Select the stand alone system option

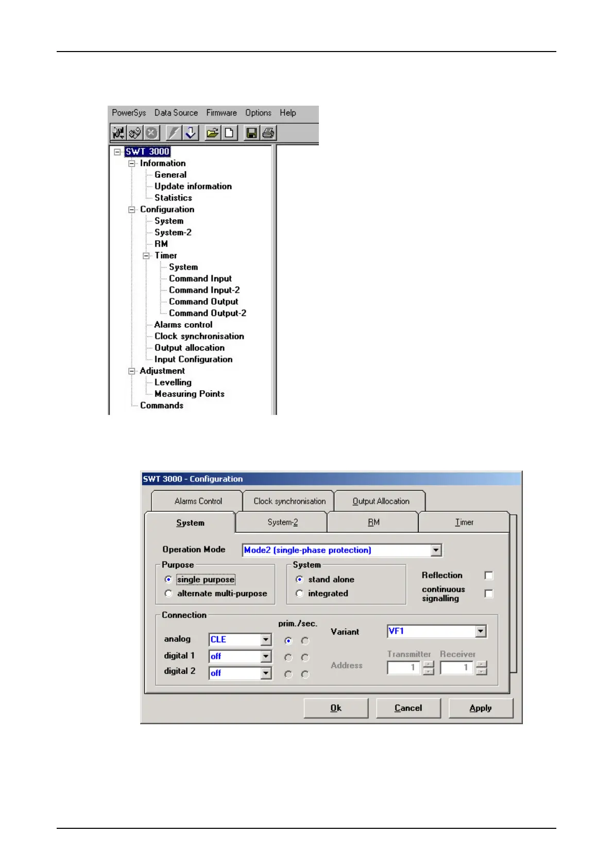tap(299, 579)
